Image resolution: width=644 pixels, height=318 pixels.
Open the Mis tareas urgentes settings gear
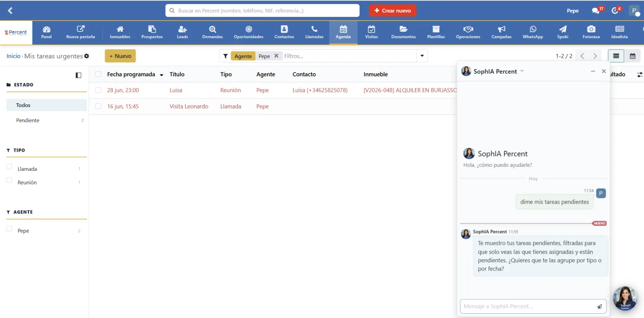[x=87, y=56]
